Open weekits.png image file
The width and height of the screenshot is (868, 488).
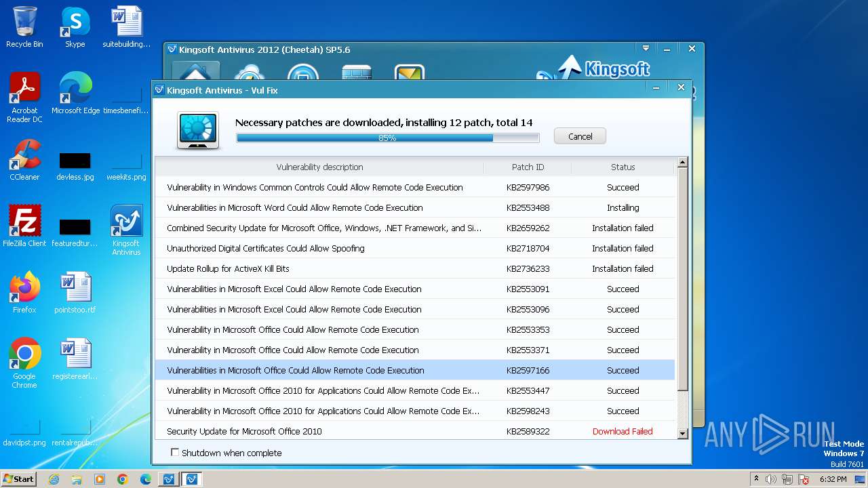point(126,166)
